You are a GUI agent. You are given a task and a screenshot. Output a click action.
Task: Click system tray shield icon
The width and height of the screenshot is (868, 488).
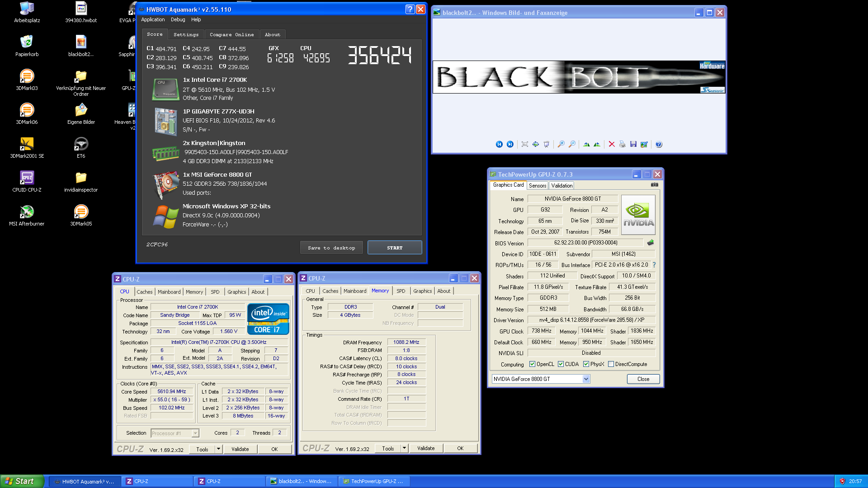pyautogui.click(x=842, y=481)
